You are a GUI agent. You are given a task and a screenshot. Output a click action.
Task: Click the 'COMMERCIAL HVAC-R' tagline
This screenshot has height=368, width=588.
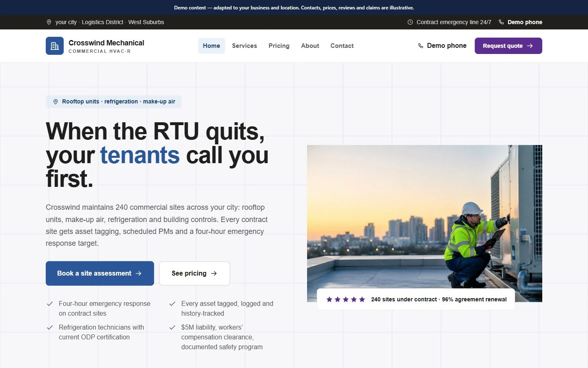pyautogui.click(x=100, y=51)
